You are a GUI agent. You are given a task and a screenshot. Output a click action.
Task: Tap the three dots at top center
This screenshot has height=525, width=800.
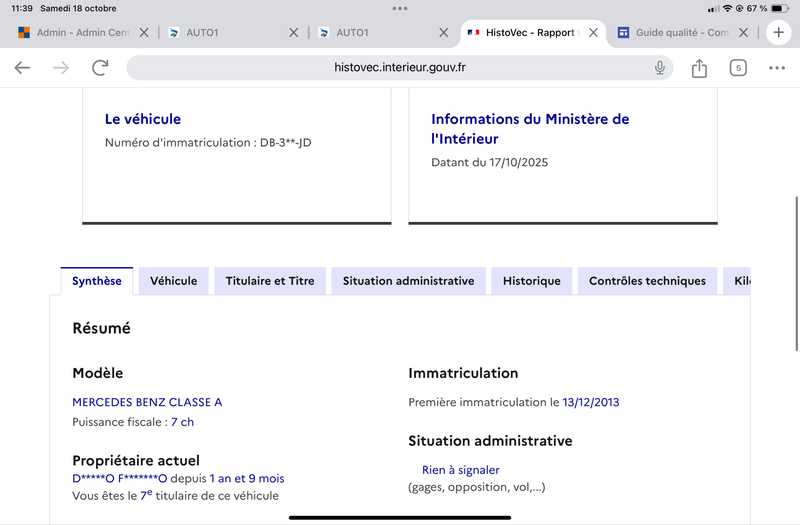pyautogui.click(x=400, y=8)
